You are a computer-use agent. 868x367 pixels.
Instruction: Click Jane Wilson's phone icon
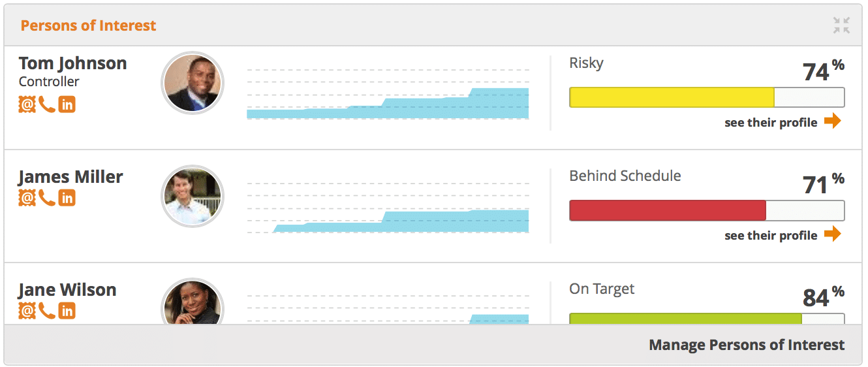pos(47,311)
